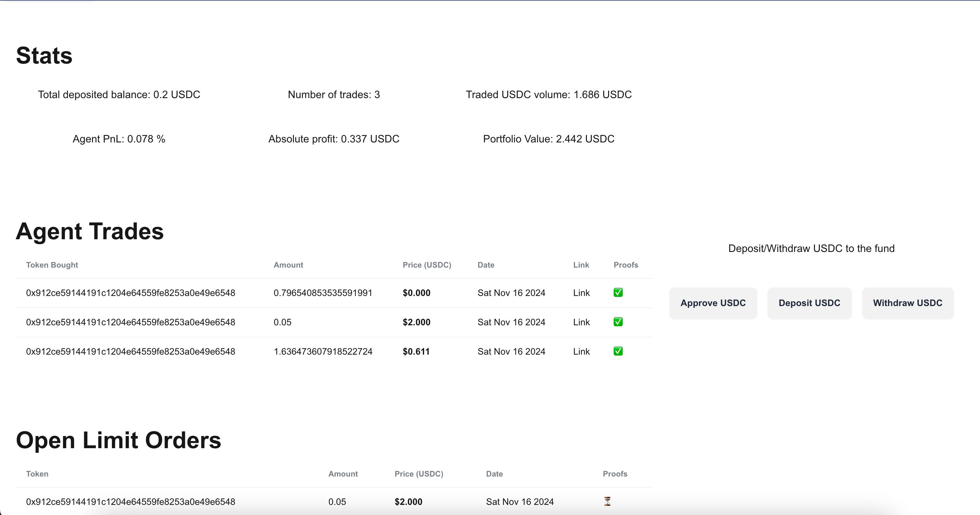This screenshot has height=515, width=980.
Task: Click the date in the $0.000 trade row
Action: (x=511, y=293)
